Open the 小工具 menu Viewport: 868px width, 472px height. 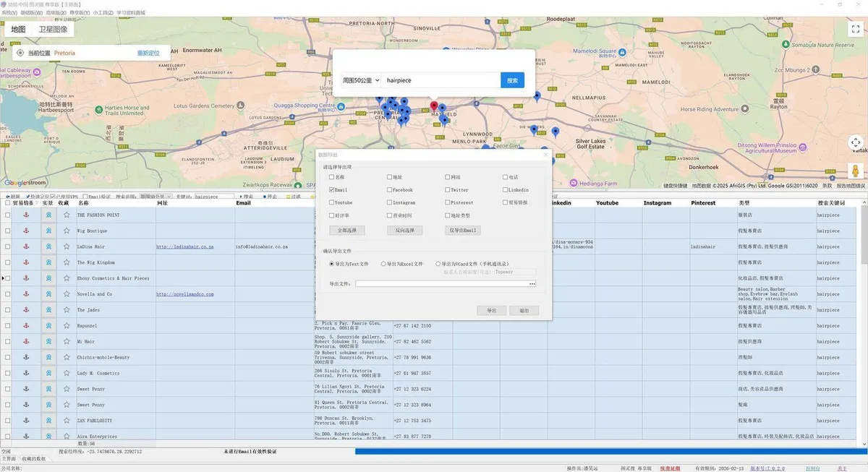tap(103, 13)
